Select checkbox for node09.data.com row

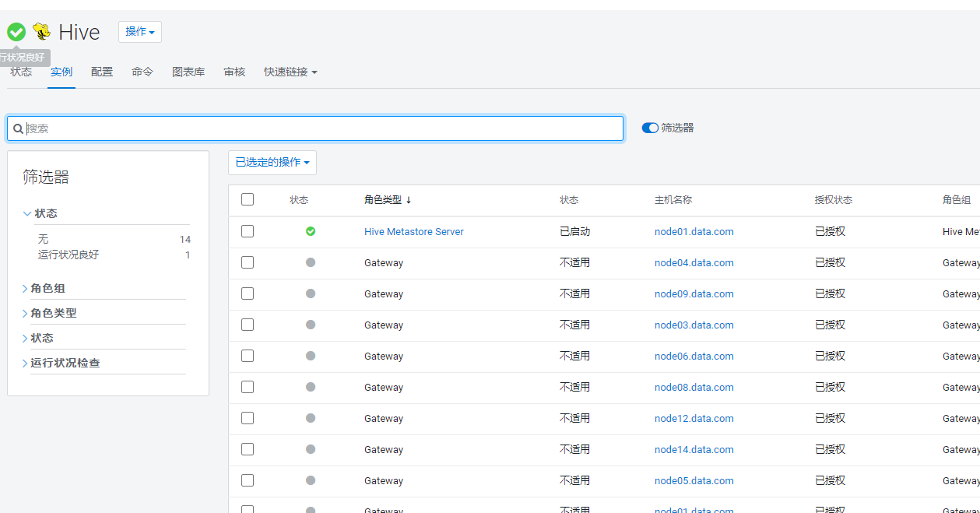coord(248,293)
